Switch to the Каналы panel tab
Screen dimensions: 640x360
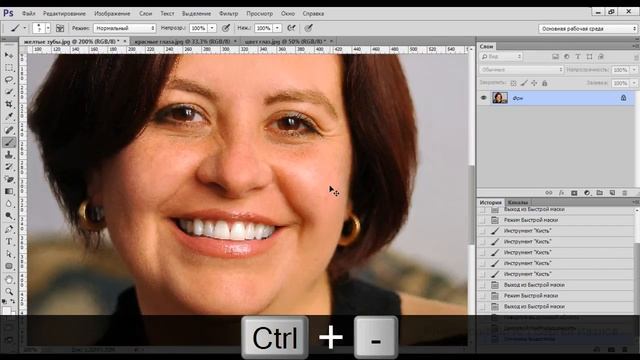pos(518,202)
